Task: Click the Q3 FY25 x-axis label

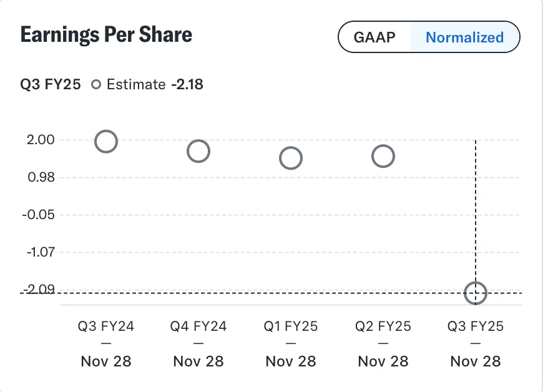Action: [x=476, y=326]
